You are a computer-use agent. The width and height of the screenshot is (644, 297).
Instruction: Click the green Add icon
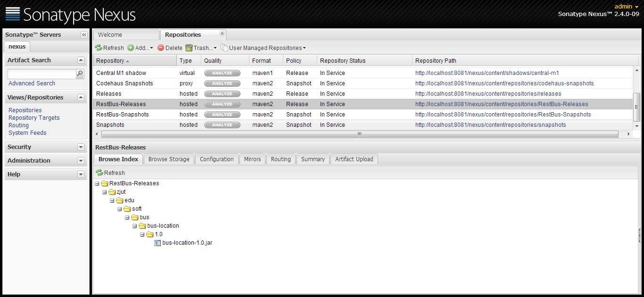tap(131, 48)
